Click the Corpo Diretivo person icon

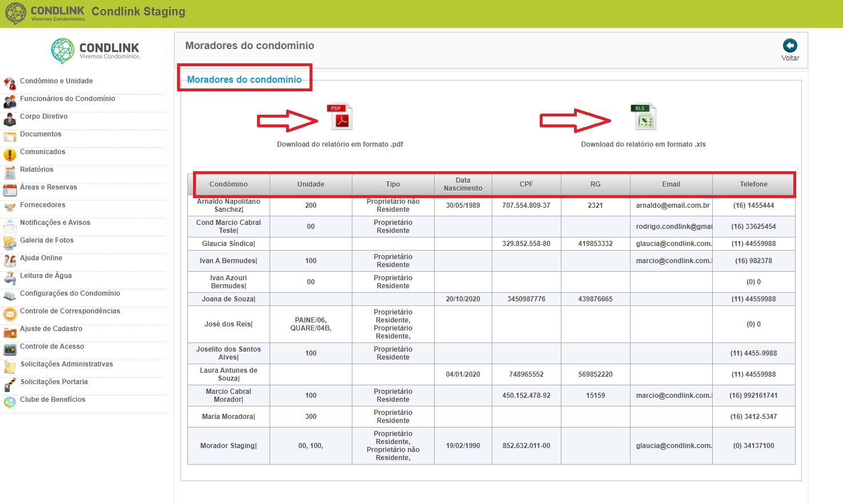[x=10, y=119]
